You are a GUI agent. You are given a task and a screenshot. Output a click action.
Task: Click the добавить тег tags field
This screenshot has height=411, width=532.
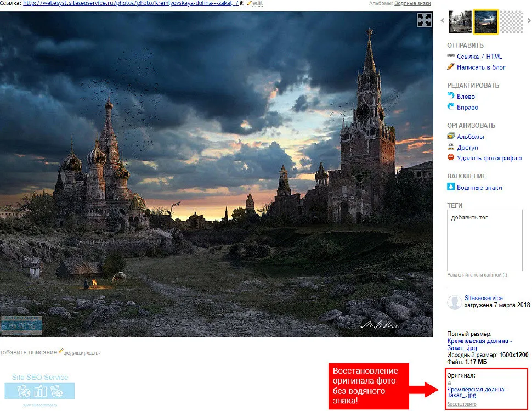pyautogui.click(x=484, y=240)
